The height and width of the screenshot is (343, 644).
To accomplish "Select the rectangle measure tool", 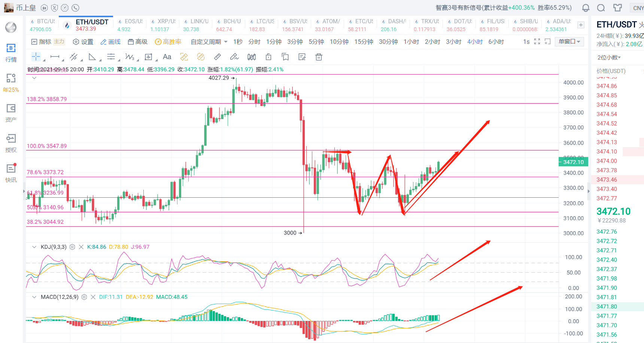I will pos(148,57).
